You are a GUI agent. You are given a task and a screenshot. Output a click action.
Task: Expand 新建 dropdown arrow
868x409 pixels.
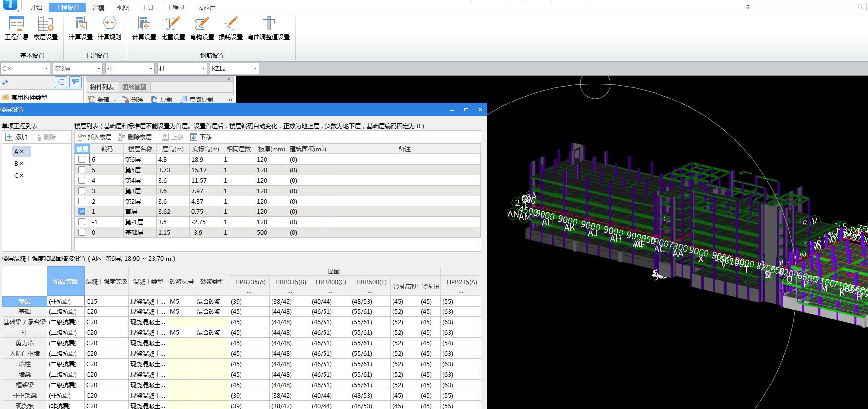coord(114,100)
